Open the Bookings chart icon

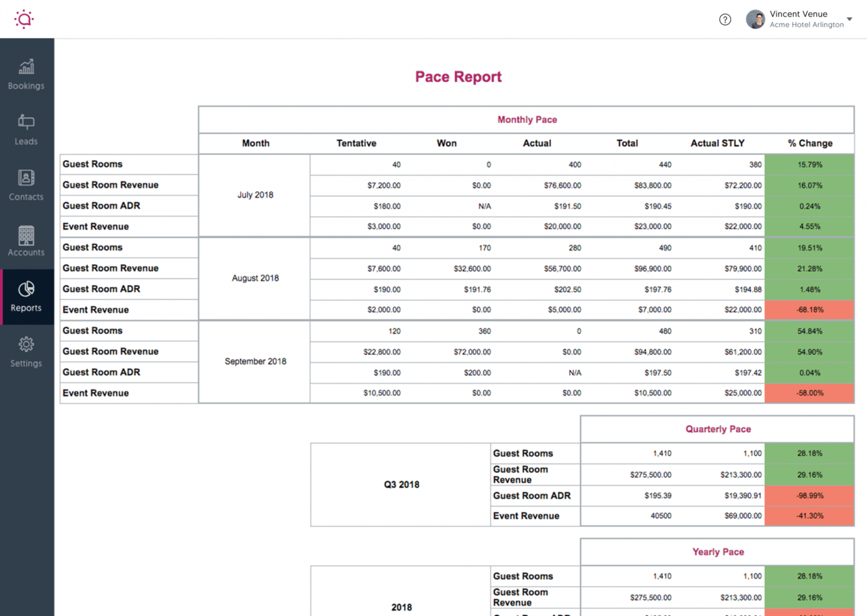coord(26,67)
